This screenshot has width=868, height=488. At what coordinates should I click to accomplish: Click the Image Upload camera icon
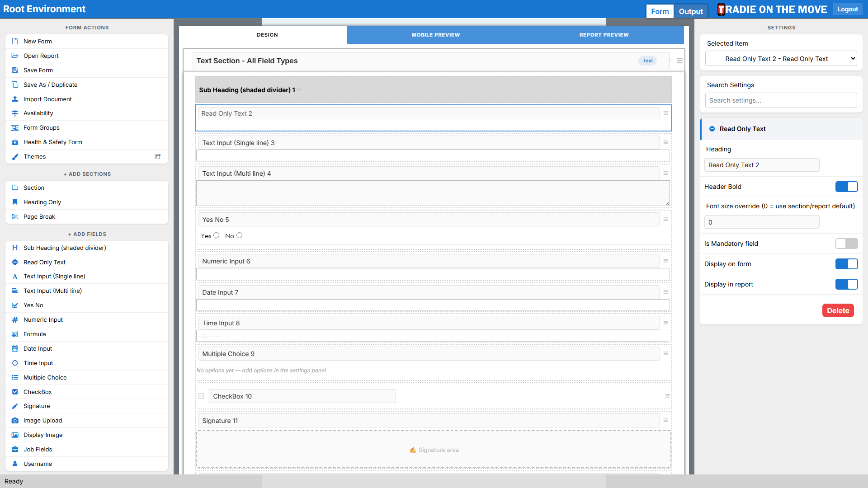click(15, 421)
